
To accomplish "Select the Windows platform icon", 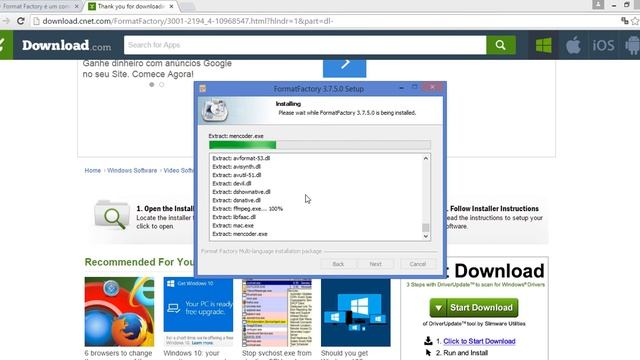I will 543,45.
